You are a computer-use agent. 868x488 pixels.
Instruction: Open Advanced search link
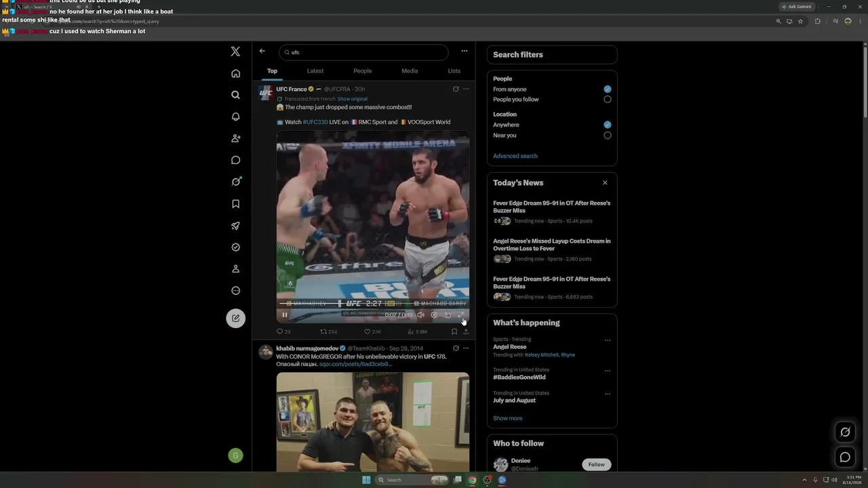coord(515,156)
